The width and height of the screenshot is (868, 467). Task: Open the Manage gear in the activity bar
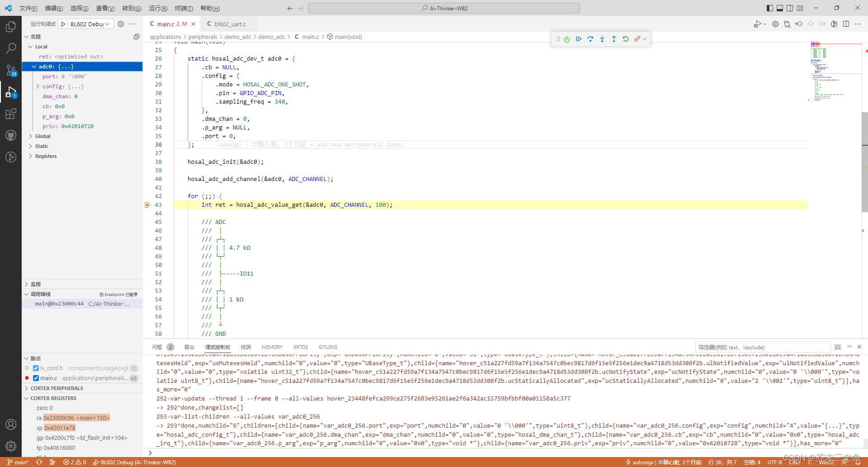coord(11,446)
